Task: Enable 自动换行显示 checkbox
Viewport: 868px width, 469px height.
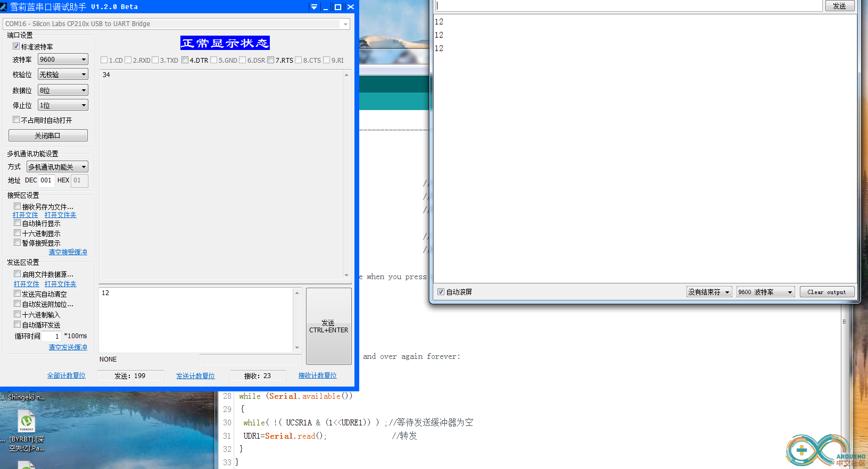Action: [17, 223]
